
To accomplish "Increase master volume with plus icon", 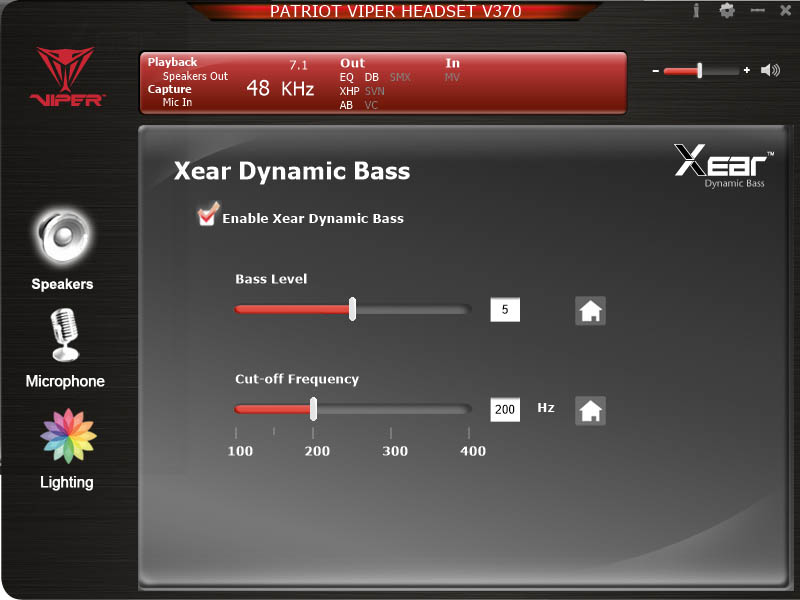I will coord(747,70).
